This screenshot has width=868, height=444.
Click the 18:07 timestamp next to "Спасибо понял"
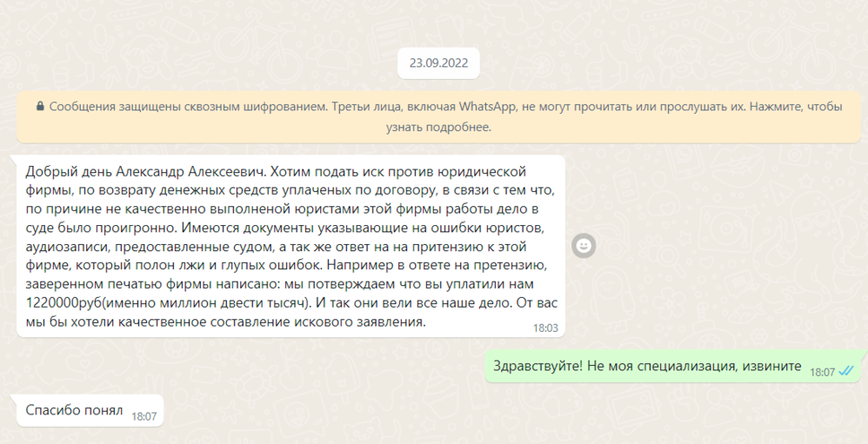pyautogui.click(x=144, y=416)
